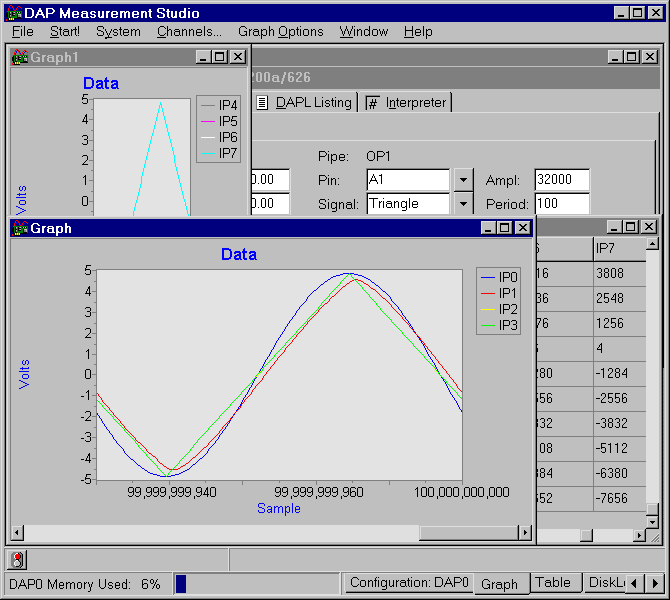Click the Ampl input field
The height and width of the screenshot is (600, 670).
click(561, 180)
